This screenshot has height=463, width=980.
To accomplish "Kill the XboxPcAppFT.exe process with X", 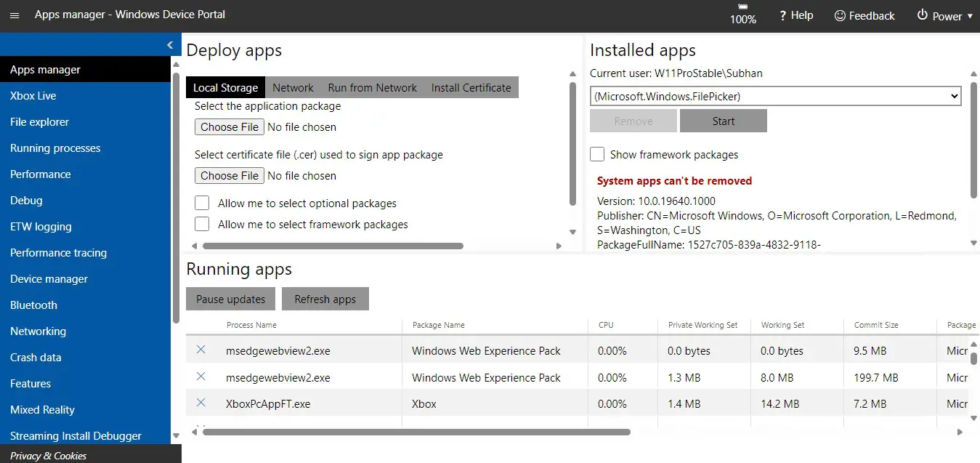I will tap(201, 403).
